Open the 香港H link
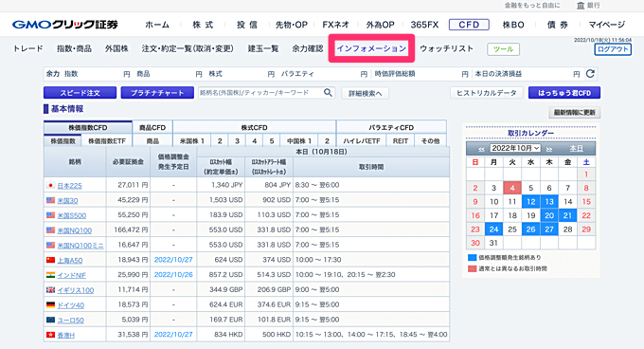 click(65, 335)
